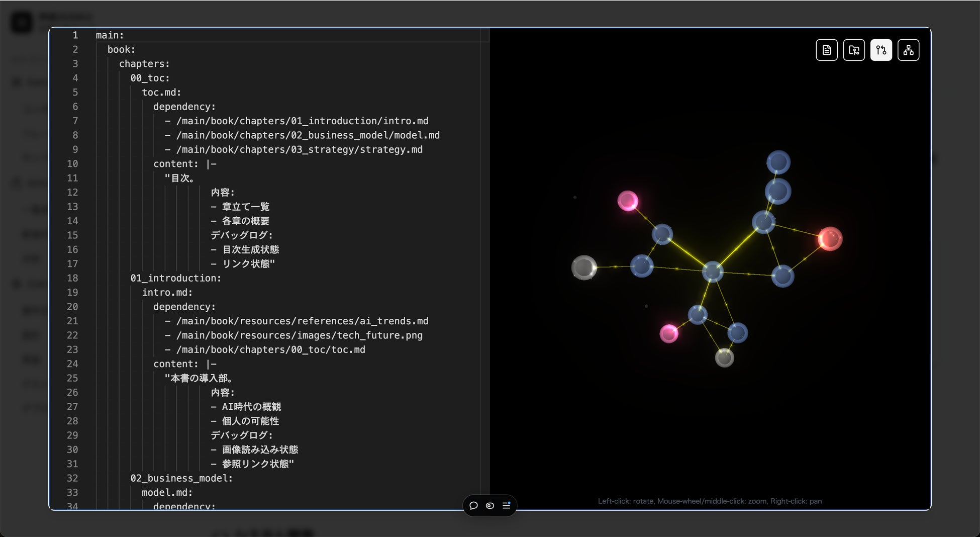Click line number 24 in the gutter
The width and height of the screenshot is (980, 537).
[72, 364]
